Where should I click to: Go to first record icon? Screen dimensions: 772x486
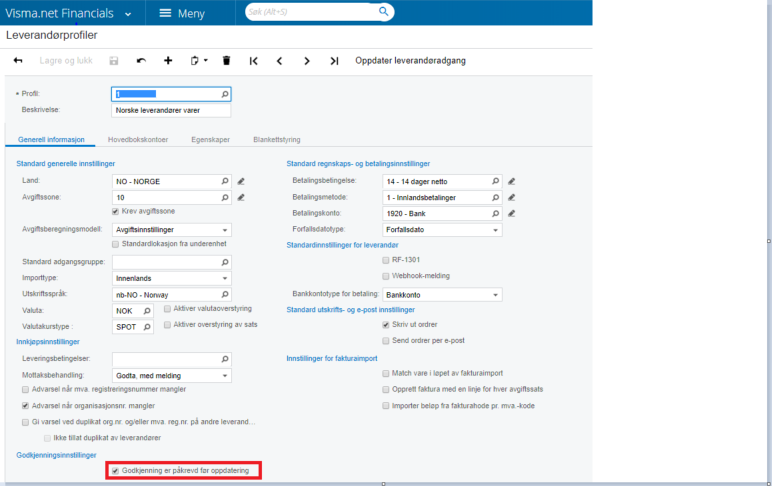pyautogui.click(x=254, y=61)
